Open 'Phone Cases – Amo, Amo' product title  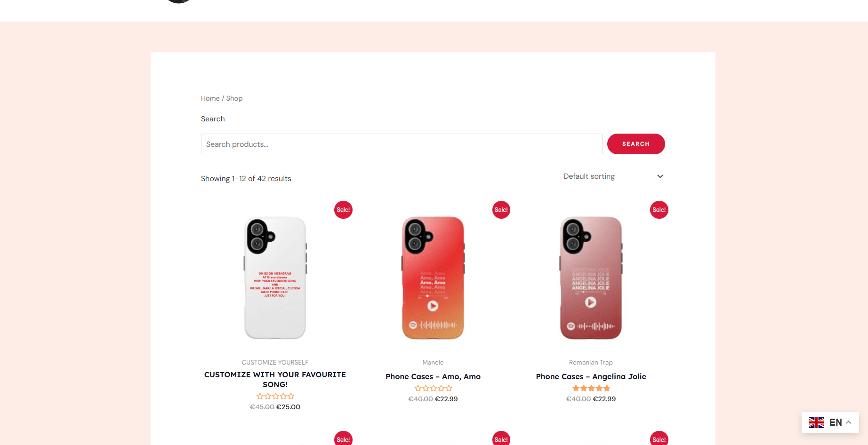pos(433,376)
